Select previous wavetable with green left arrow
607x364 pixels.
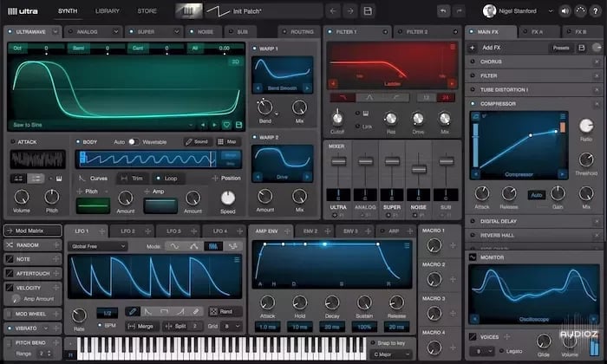(x=202, y=125)
